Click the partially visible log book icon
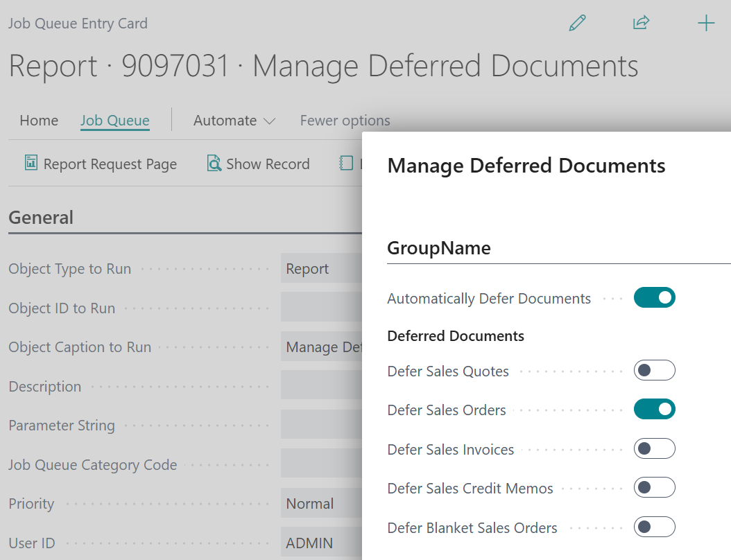This screenshot has height=560, width=731. pyautogui.click(x=347, y=163)
